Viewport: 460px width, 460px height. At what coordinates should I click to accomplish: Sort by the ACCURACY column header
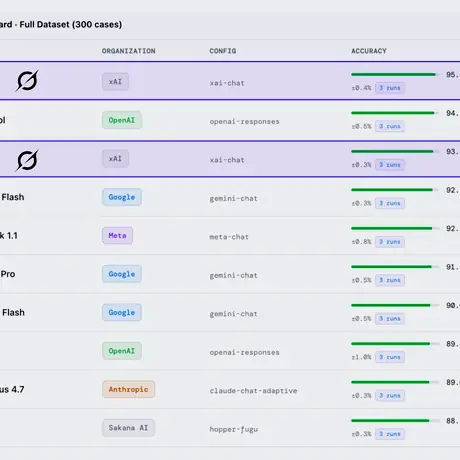coord(369,51)
